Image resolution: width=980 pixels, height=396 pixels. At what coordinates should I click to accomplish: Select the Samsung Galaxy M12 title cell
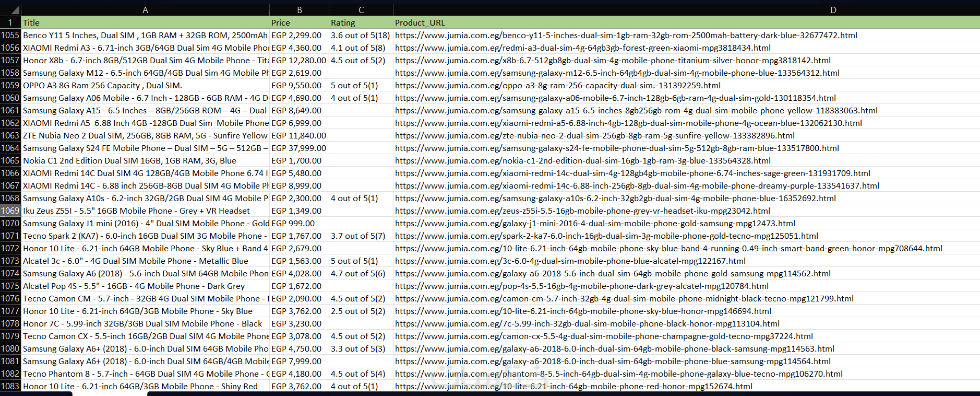point(145,73)
